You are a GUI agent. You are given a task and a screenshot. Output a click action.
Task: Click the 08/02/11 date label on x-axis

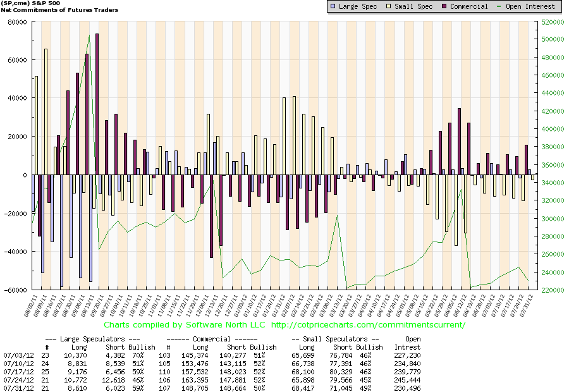(x=31, y=305)
